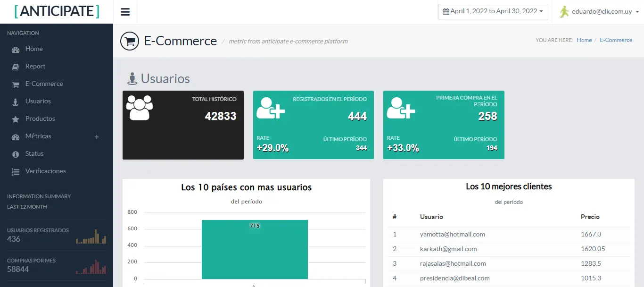
Task: Select Verificaciones in the navigation
Action: click(x=45, y=171)
